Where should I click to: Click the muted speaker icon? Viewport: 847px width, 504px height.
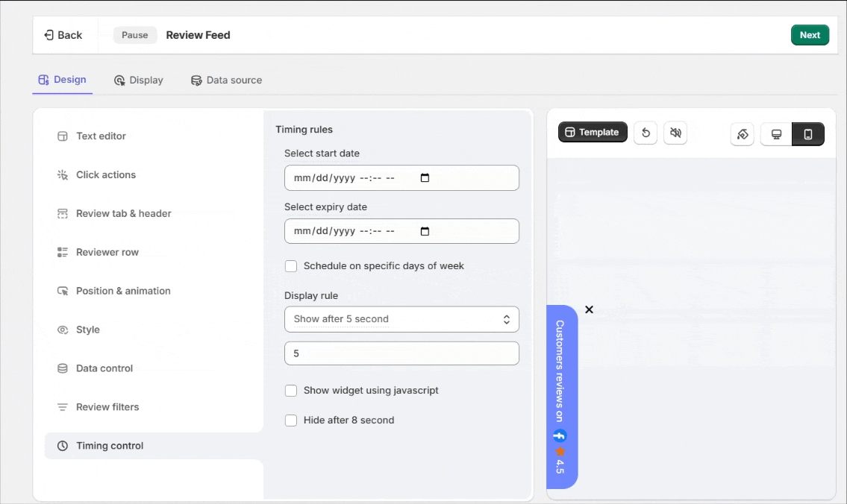click(675, 133)
